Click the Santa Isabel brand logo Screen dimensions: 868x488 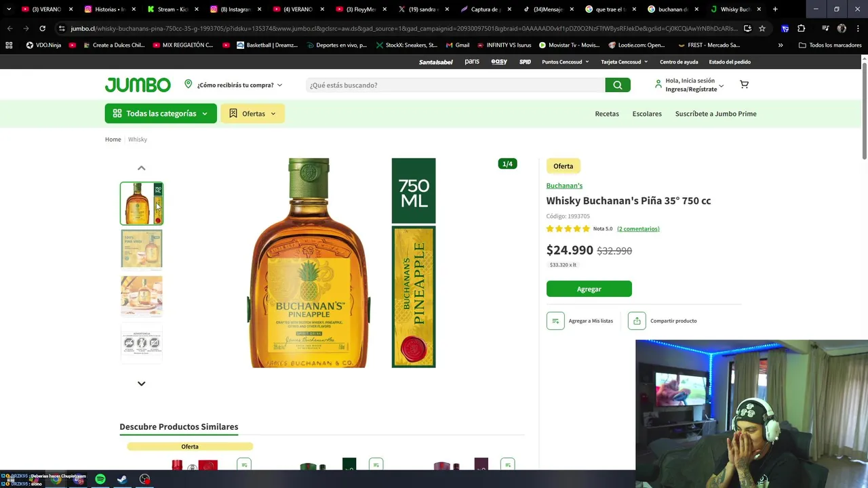tap(435, 62)
